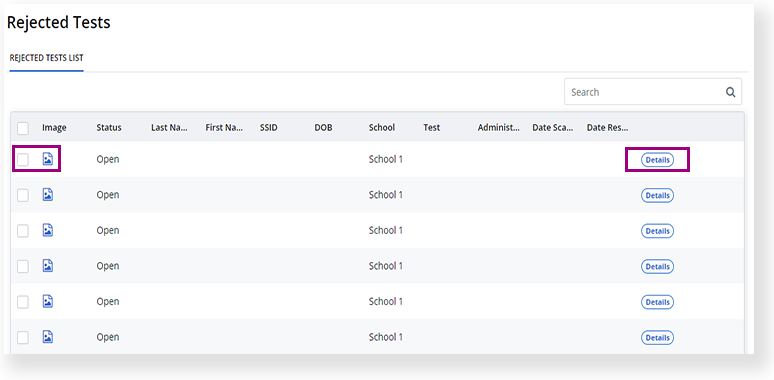The image size is (774, 380).
Task: Tick the select-all checkbox in header
Action: tap(23, 128)
